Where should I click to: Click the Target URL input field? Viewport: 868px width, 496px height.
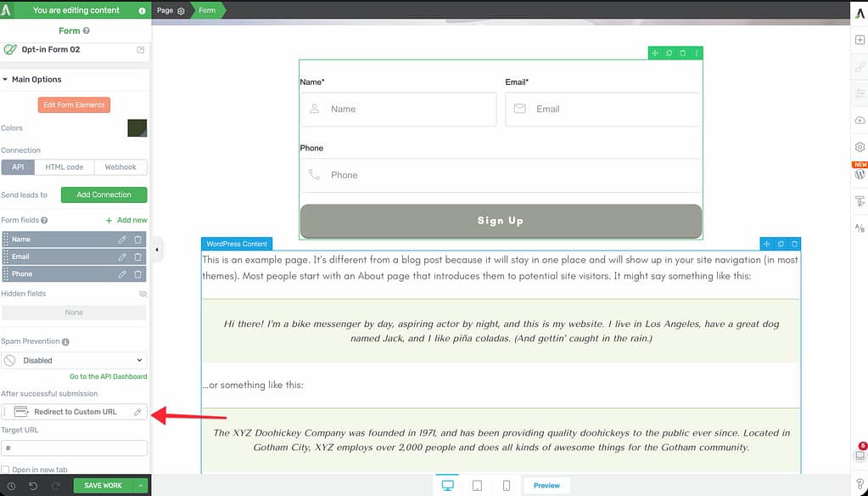coord(74,448)
